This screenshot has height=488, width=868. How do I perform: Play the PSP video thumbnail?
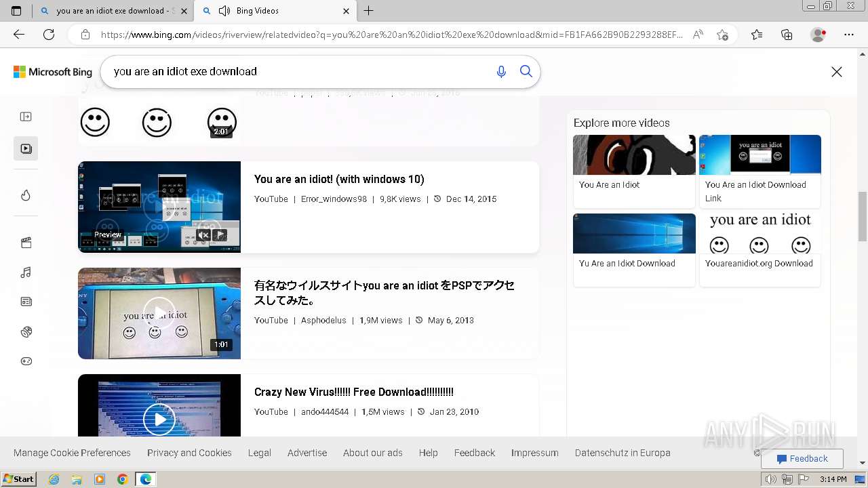(159, 313)
